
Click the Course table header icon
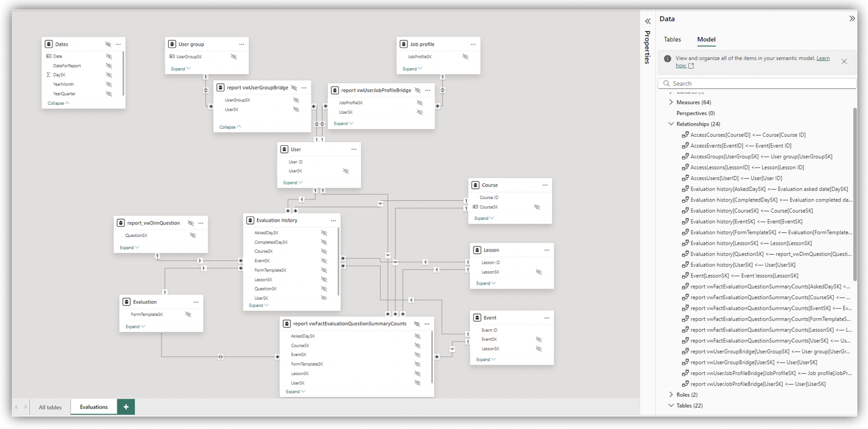coord(475,185)
